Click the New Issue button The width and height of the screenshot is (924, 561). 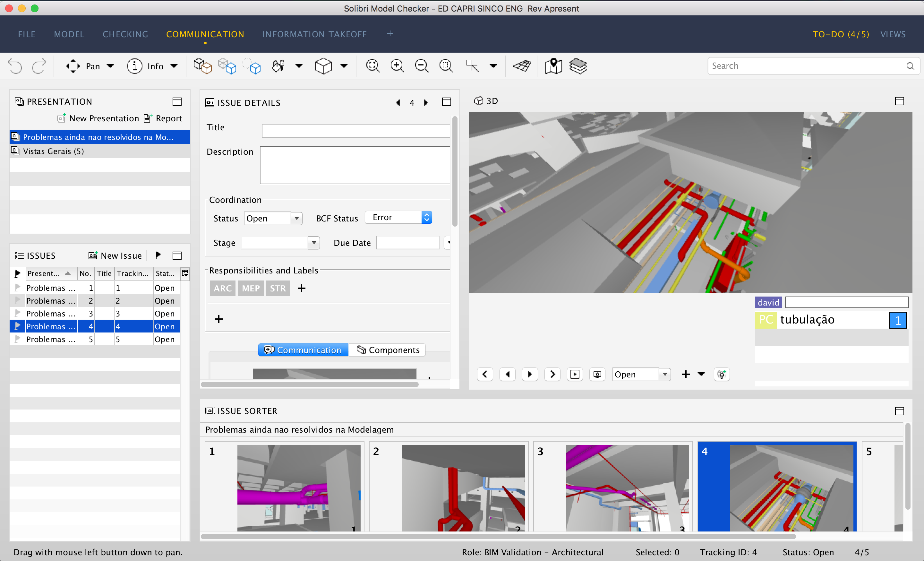click(115, 255)
